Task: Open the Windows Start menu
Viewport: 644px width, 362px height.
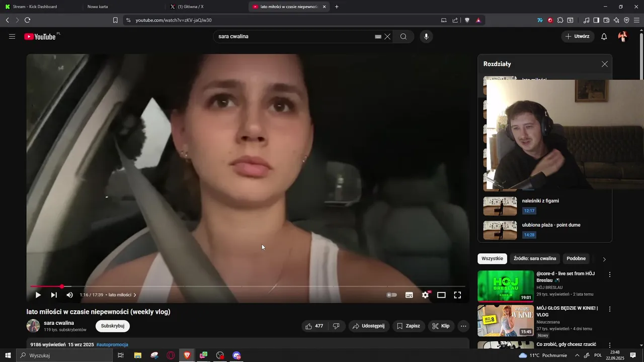Action: click(8, 355)
